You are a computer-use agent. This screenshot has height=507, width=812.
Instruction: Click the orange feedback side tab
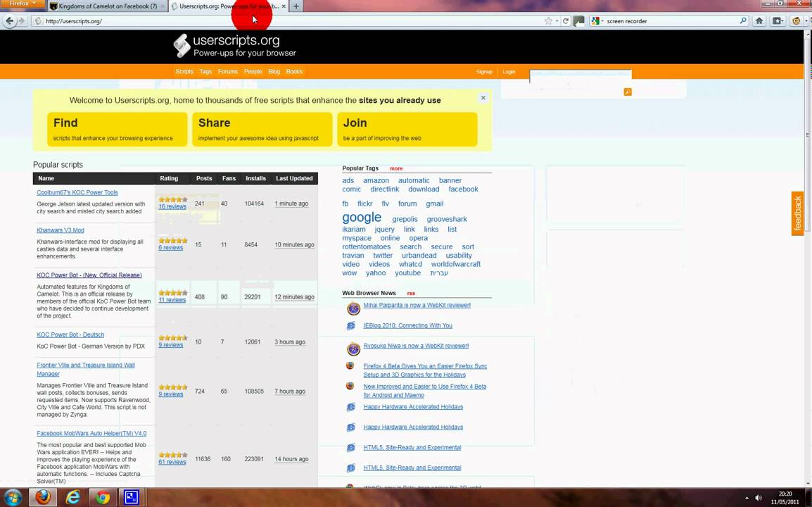pyautogui.click(x=797, y=213)
